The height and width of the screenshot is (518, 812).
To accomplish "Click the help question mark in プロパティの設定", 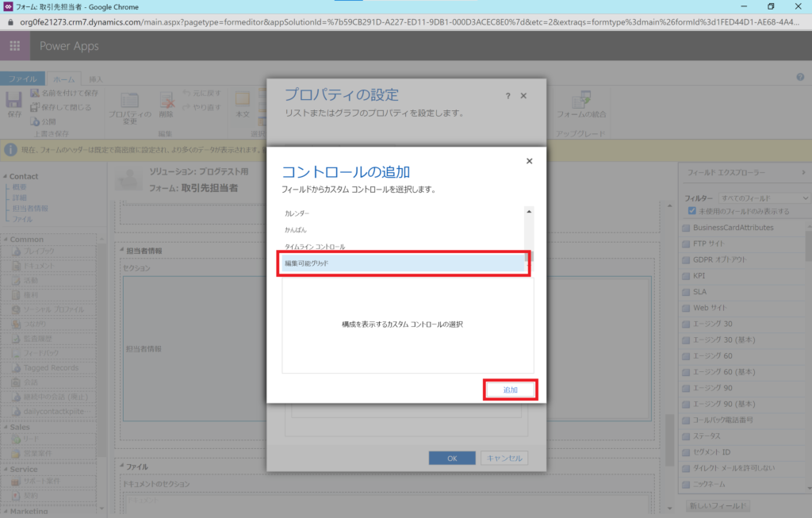I will [507, 95].
